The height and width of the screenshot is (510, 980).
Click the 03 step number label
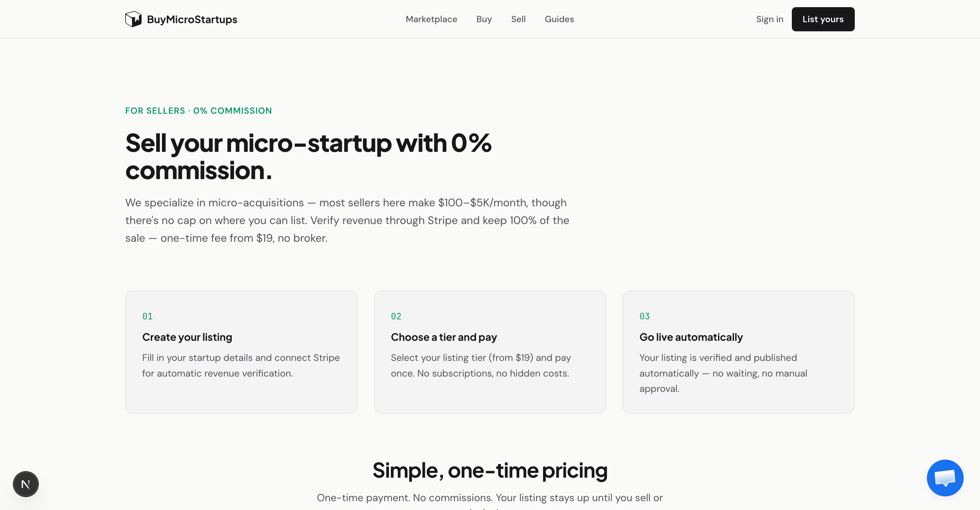point(644,316)
